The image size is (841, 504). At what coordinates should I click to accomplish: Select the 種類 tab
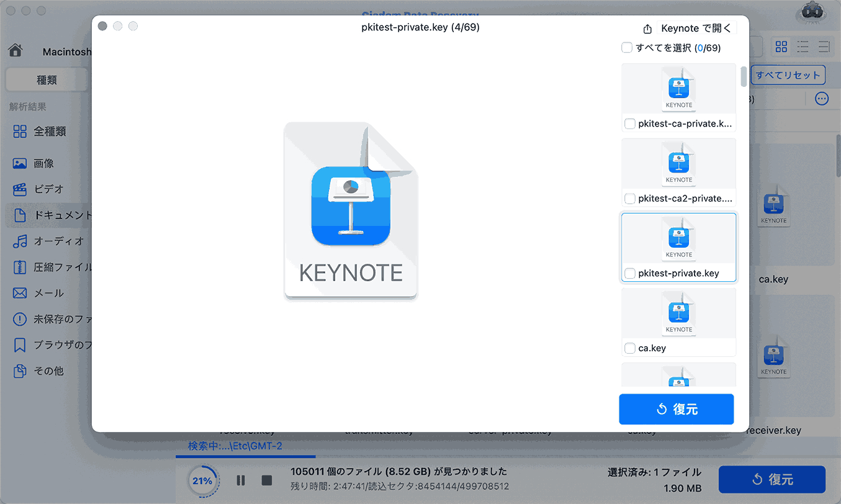(47, 79)
